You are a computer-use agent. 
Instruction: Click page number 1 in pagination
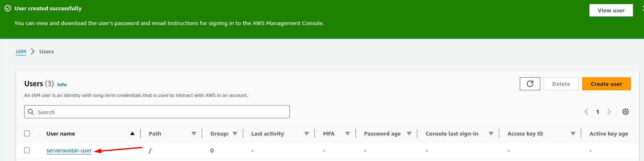coord(598,112)
